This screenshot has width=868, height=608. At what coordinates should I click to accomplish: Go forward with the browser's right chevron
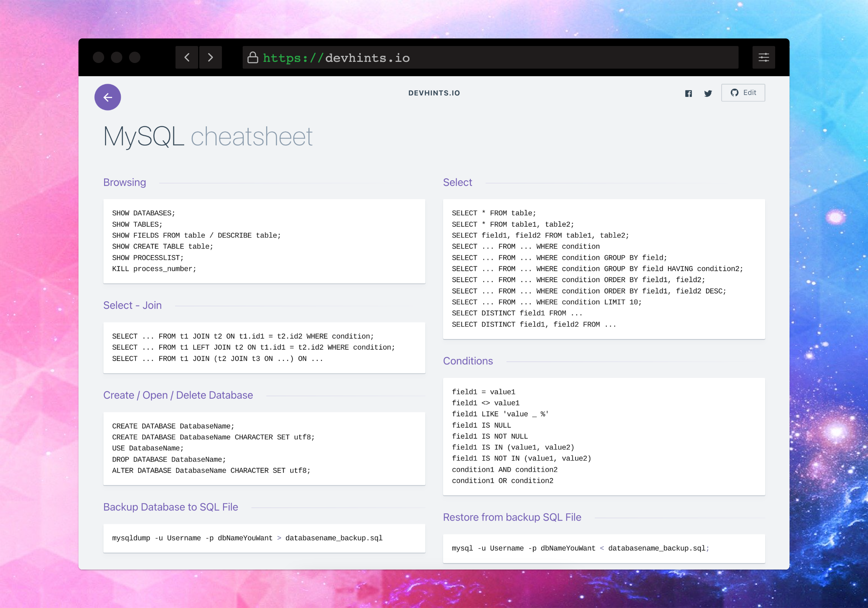[x=210, y=57]
